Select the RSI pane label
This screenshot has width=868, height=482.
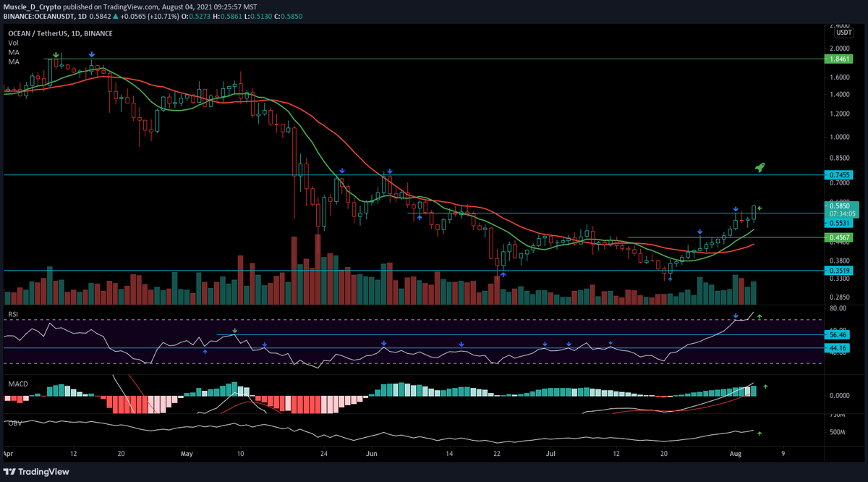pos(13,315)
